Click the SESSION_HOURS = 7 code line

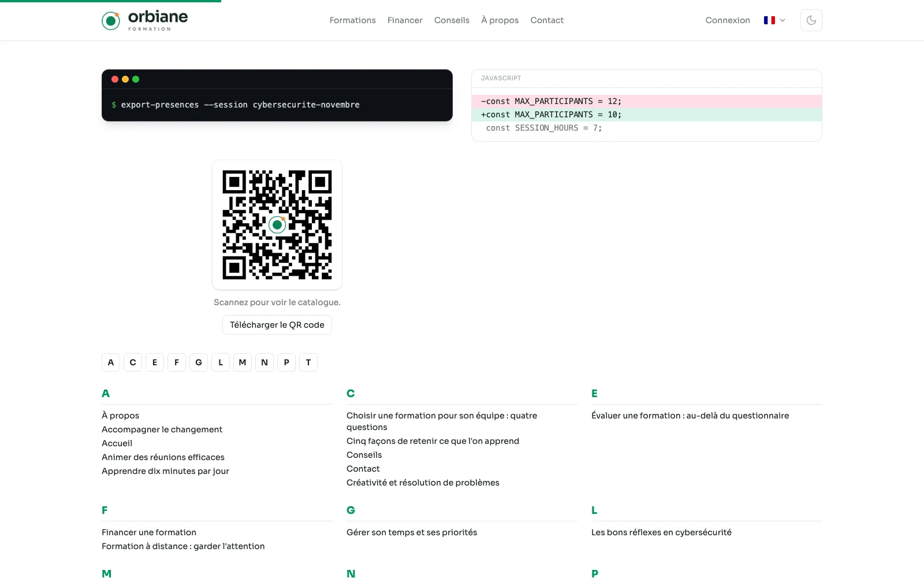coord(647,128)
